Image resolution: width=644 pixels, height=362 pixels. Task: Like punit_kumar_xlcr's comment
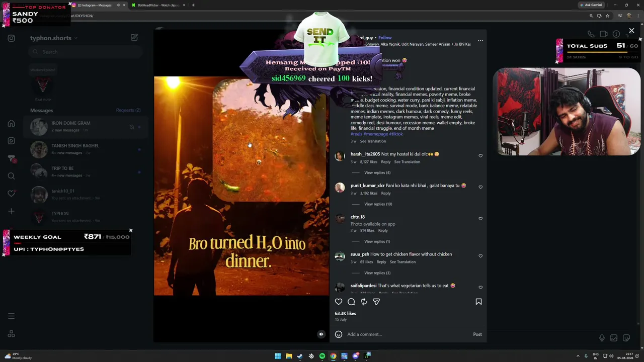point(480,187)
